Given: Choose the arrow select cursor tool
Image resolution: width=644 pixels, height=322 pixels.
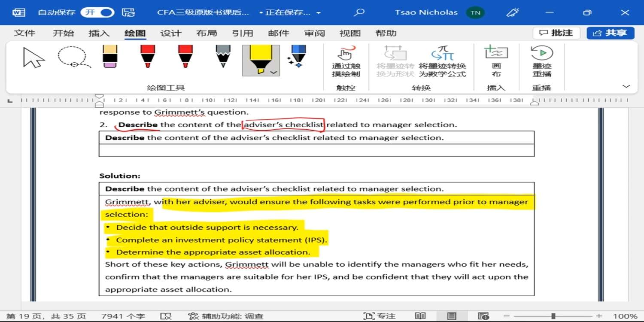Looking at the screenshot, I should 33,58.
